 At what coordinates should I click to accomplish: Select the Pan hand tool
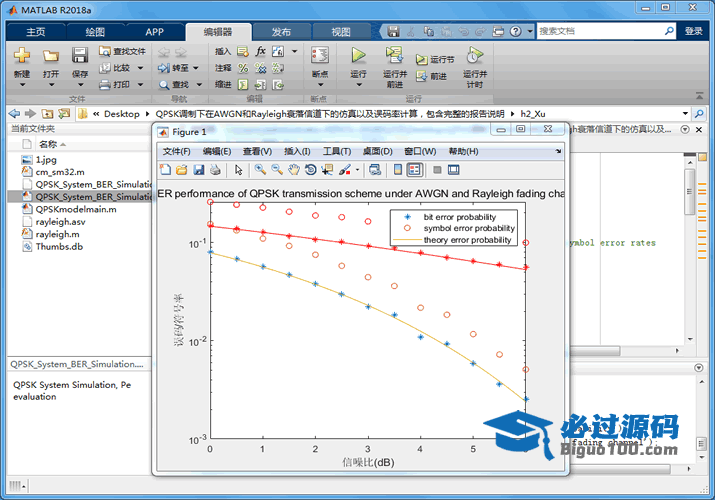click(x=294, y=170)
